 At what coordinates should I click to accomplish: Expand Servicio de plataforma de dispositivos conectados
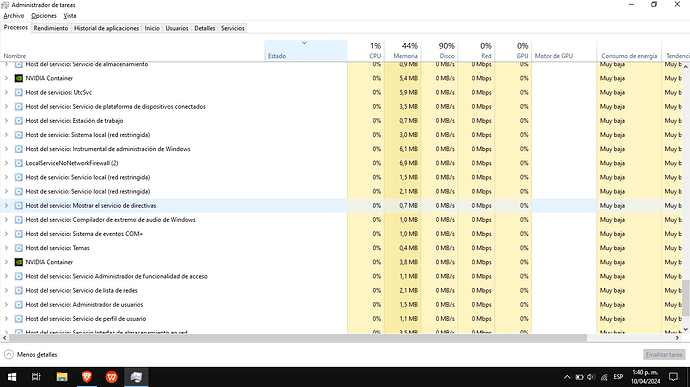tap(6, 107)
